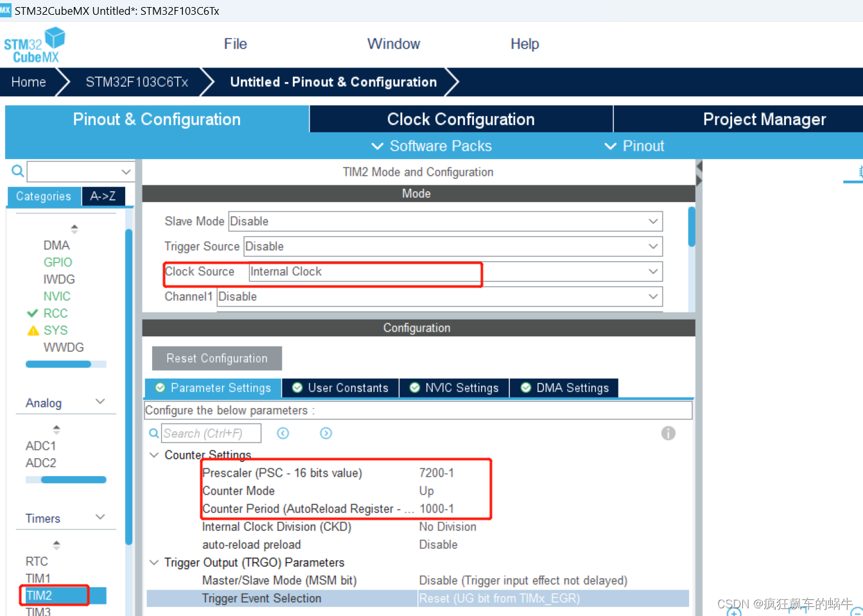863x616 pixels.
Task: Collapse the Timers category
Action: (100, 517)
